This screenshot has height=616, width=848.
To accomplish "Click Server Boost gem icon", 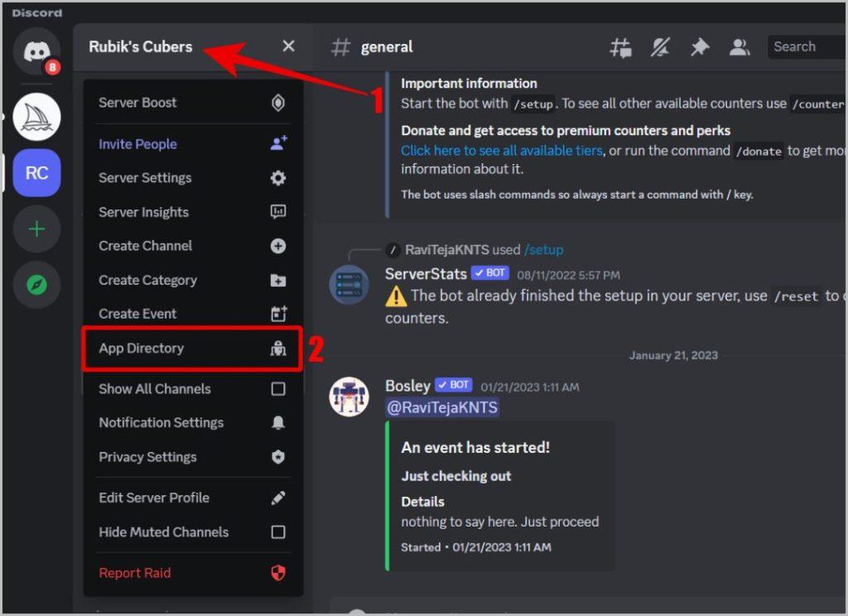I will [278, 103].
